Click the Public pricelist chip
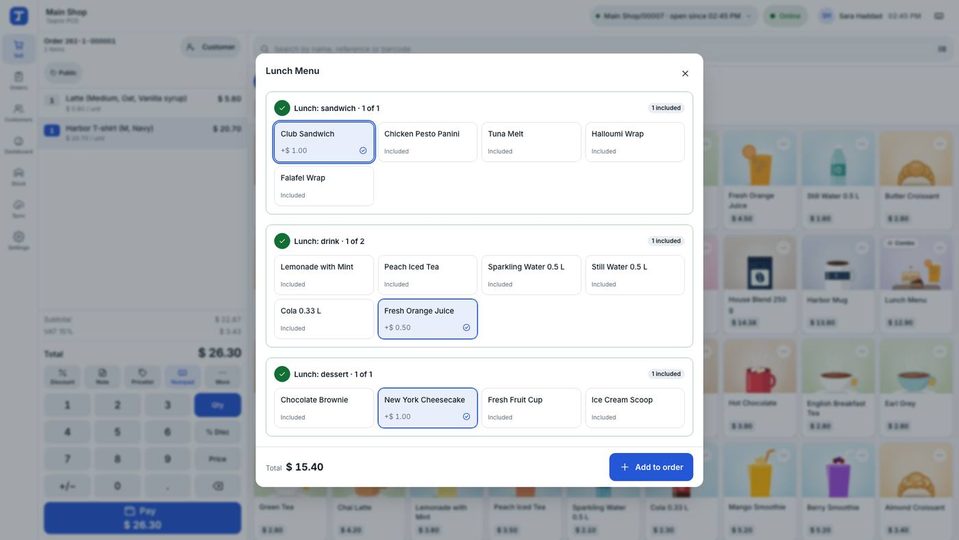The height and width of the screenshot is (540, 959). pos(63,73)
